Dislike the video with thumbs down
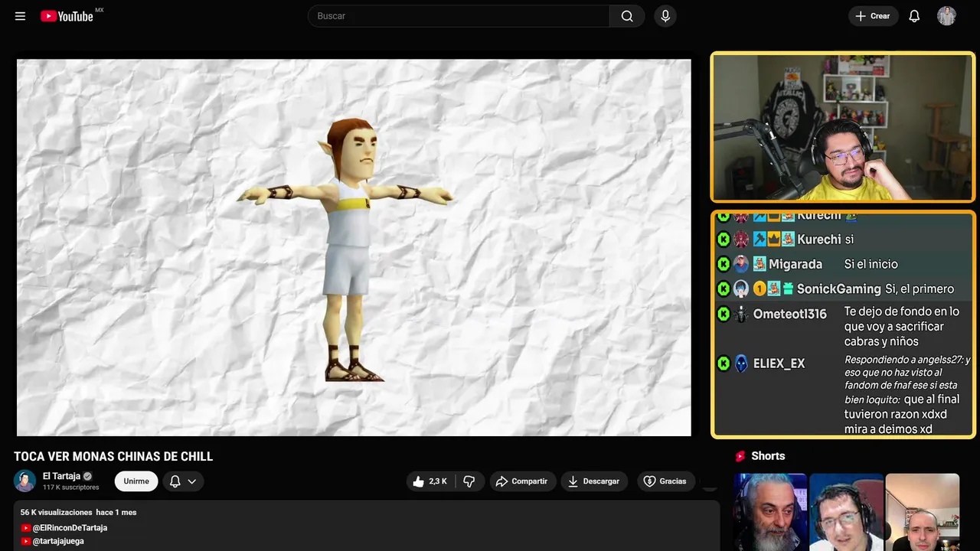This screenshot has width=980, height=551. pos(469,481)
